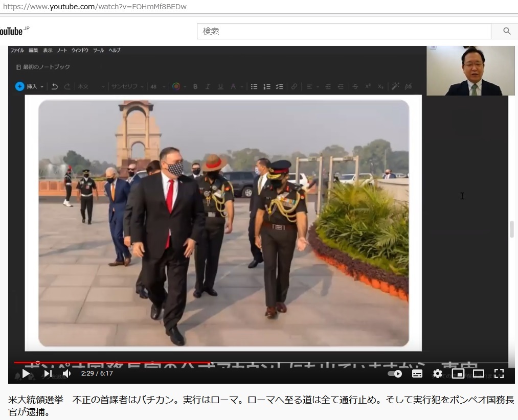Expand the 挿入 dropdown arrow
The image size is (518, 420).
tap(42, 86)
